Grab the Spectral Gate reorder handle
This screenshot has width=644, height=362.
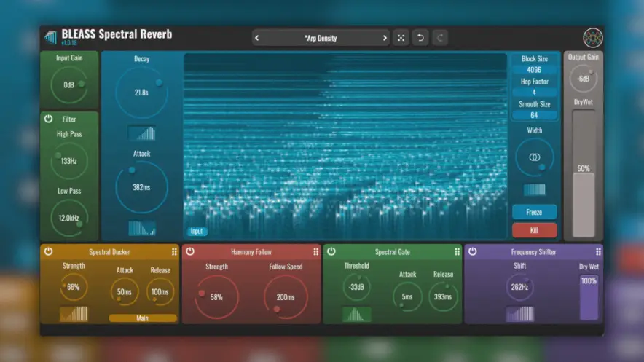tap(457, 251)
